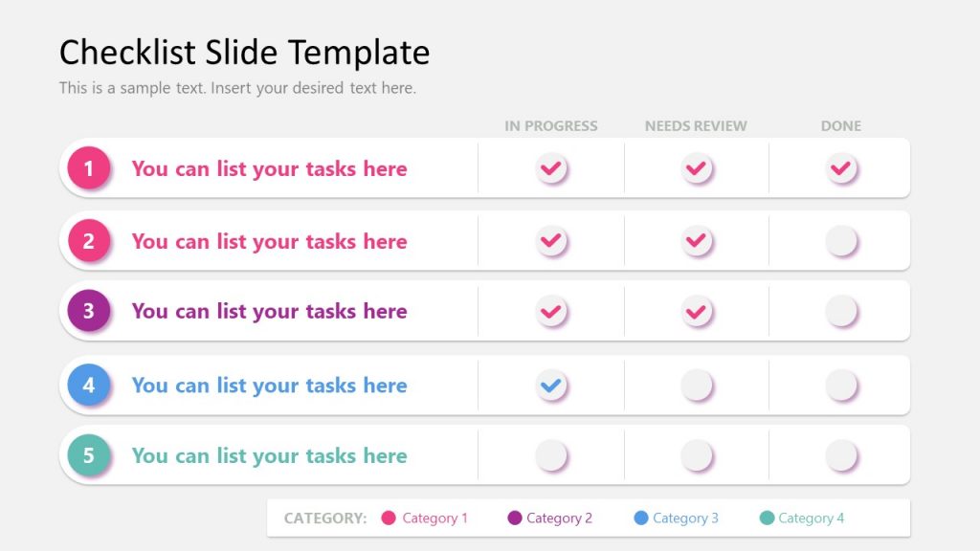
Task: Mark task 5 as Done
Action: pyautogui.click(x=840, y=455)
